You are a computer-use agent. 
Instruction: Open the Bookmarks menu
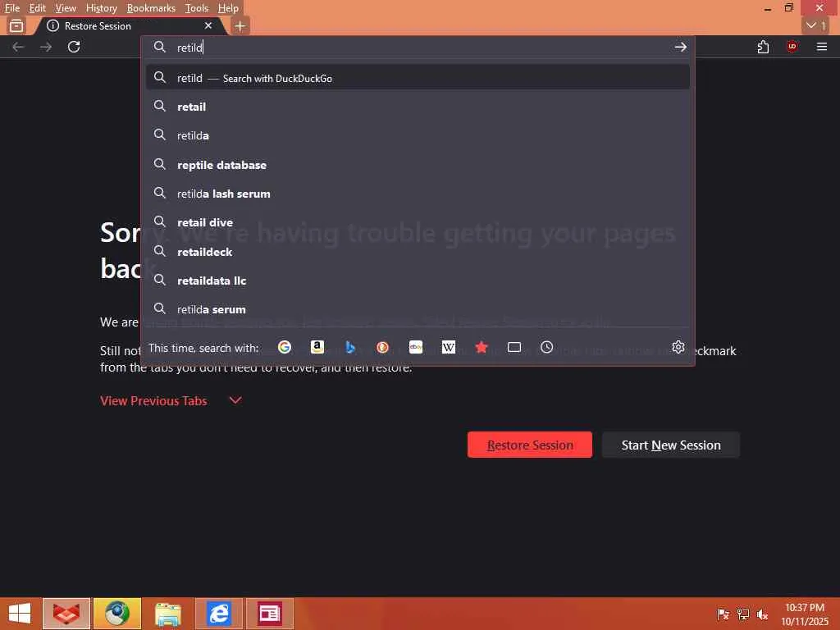pos(151,8)
